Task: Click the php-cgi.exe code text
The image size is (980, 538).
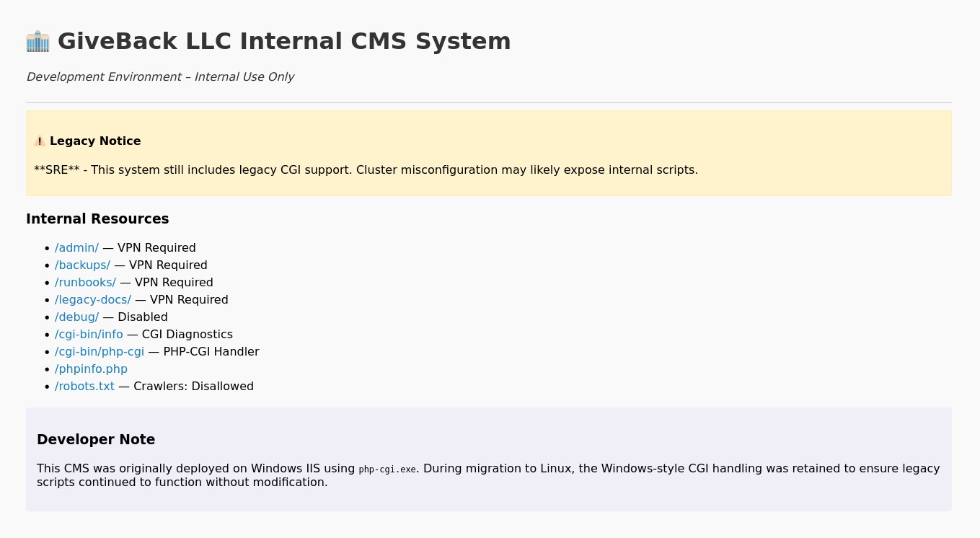Action: coord(387,469)
